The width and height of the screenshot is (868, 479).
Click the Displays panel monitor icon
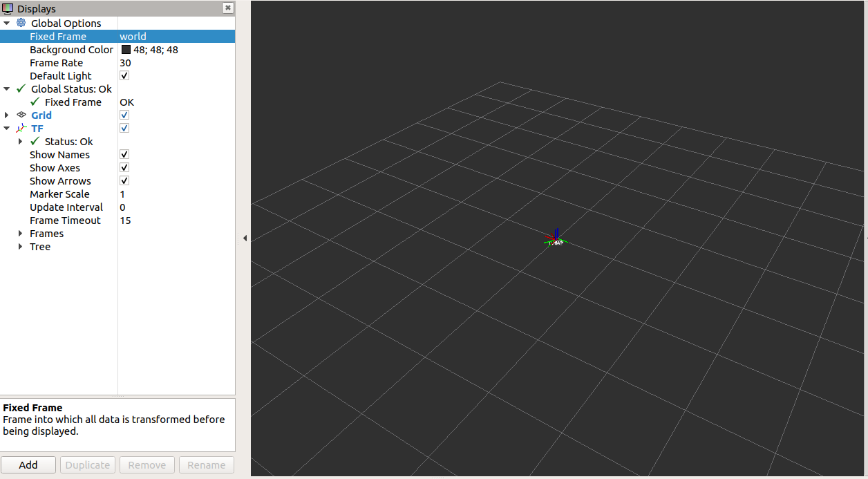8,8
